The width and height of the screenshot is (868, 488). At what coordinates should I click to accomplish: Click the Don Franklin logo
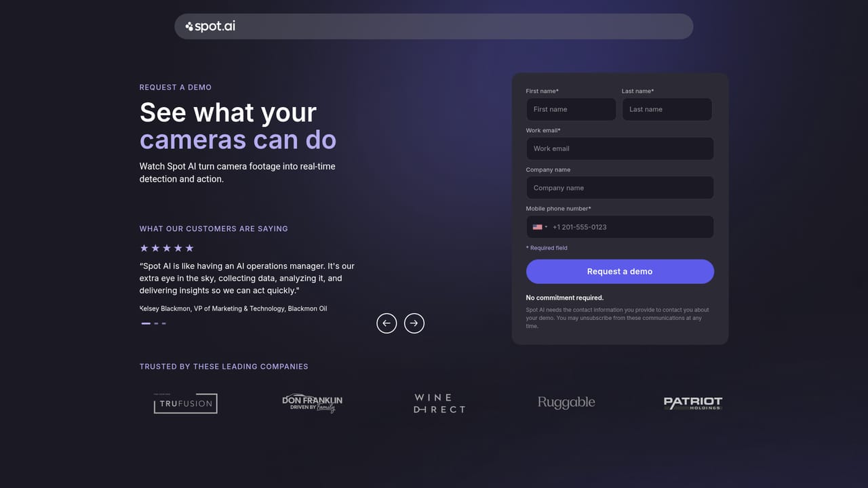312,403
